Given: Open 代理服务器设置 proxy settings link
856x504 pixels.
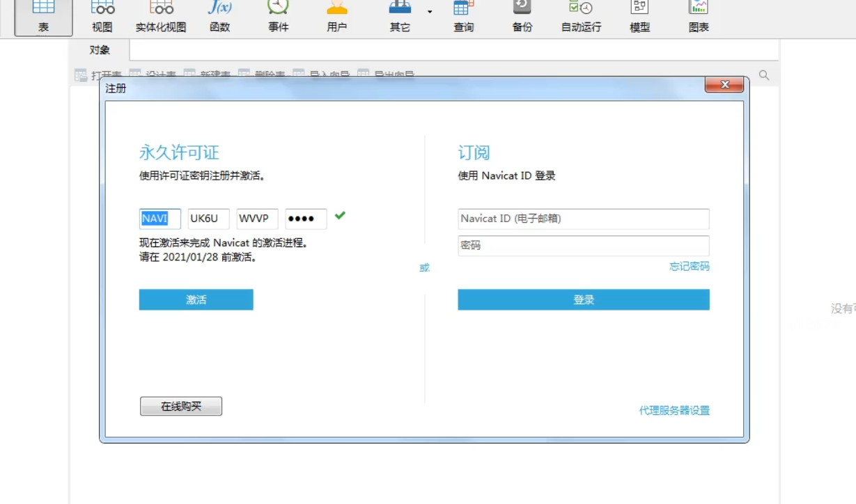Looking at the screenshot, I should 674,411.
